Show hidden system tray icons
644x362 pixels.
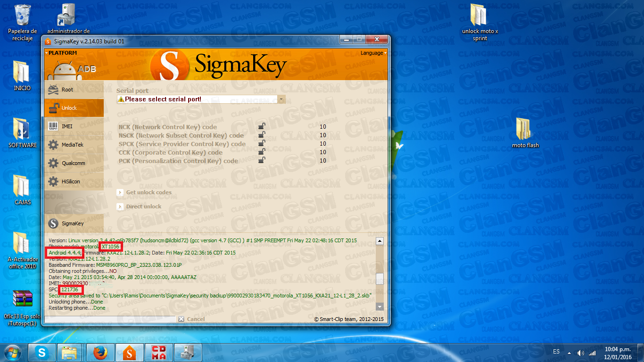pyautogui.click(x=569, y=353)
